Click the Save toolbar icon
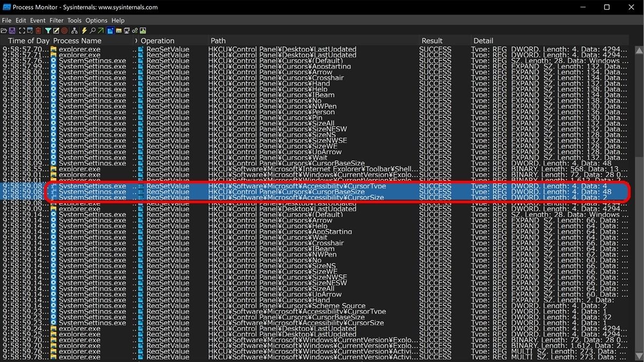 click(x=12, y=31)
